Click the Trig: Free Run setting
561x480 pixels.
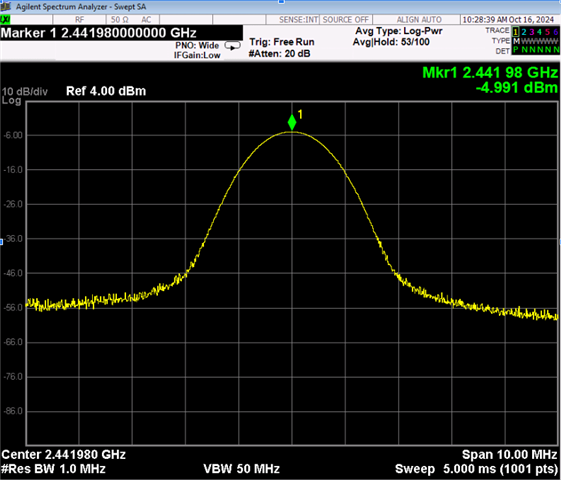click(x=282, y=42)
